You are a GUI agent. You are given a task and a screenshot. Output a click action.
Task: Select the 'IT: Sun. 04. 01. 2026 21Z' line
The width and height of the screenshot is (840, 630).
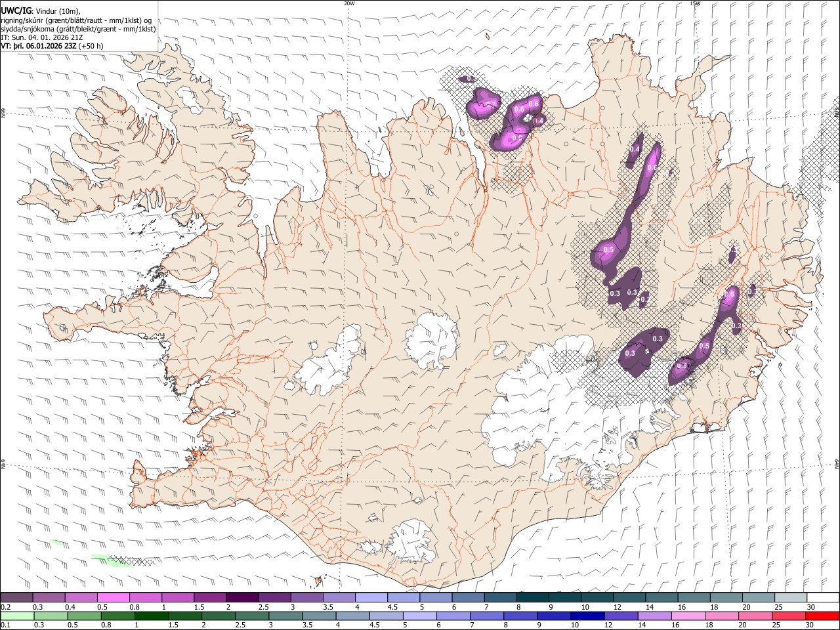(x=41, y=37)
